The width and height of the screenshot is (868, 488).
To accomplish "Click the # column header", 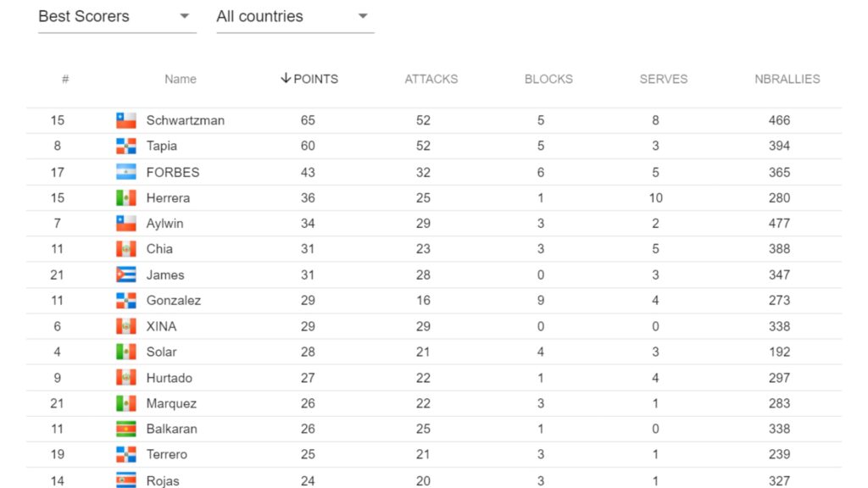I will coord(65,79).
